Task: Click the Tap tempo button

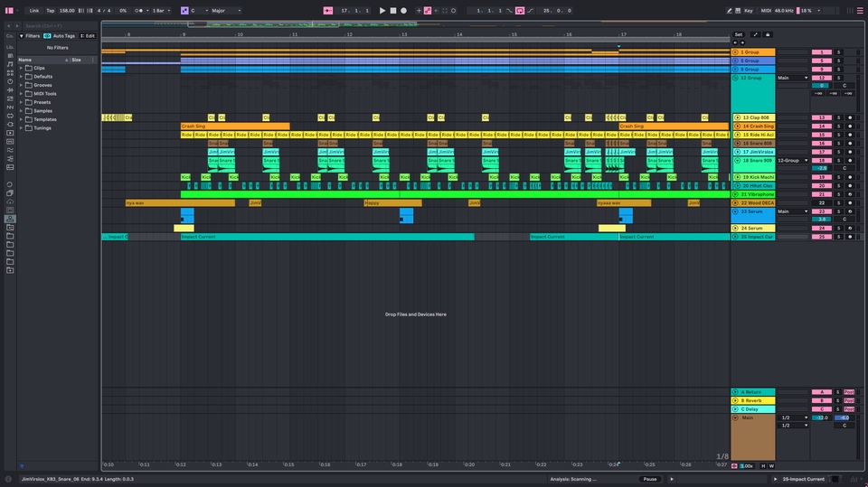Action: 51,11
